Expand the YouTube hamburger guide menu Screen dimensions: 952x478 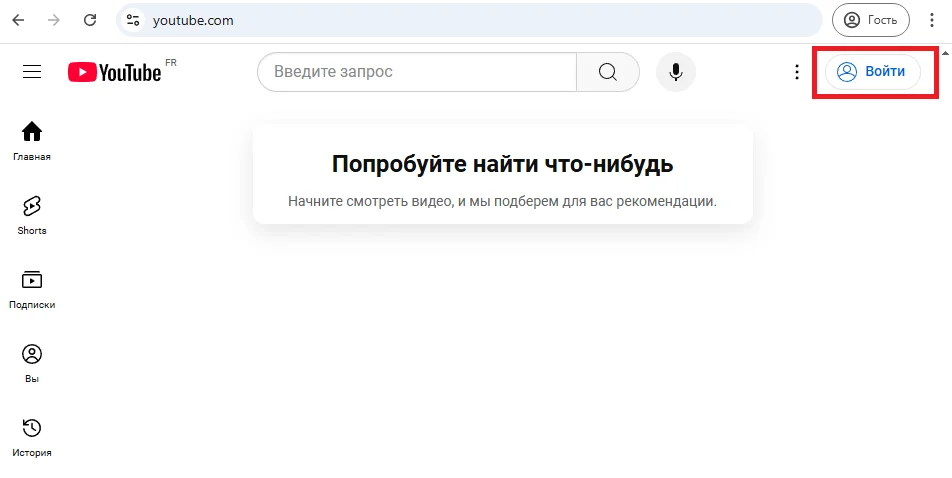[x=32, y=72]
